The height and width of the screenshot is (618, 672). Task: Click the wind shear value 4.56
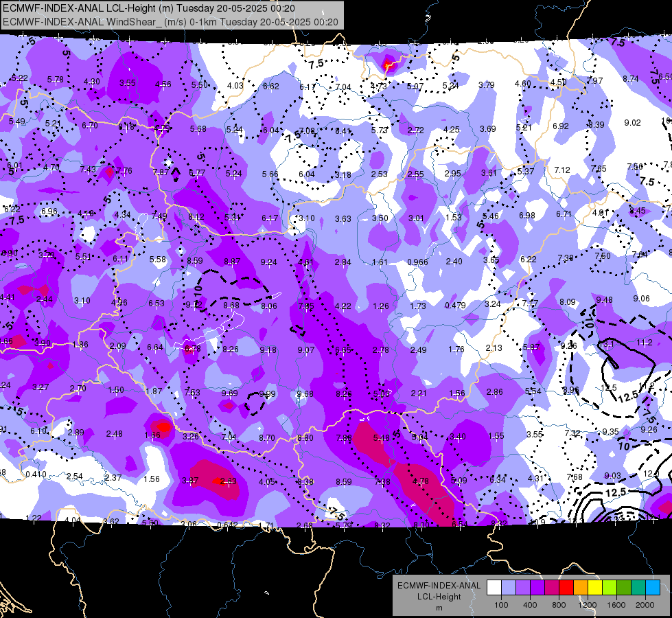[163, 84]
